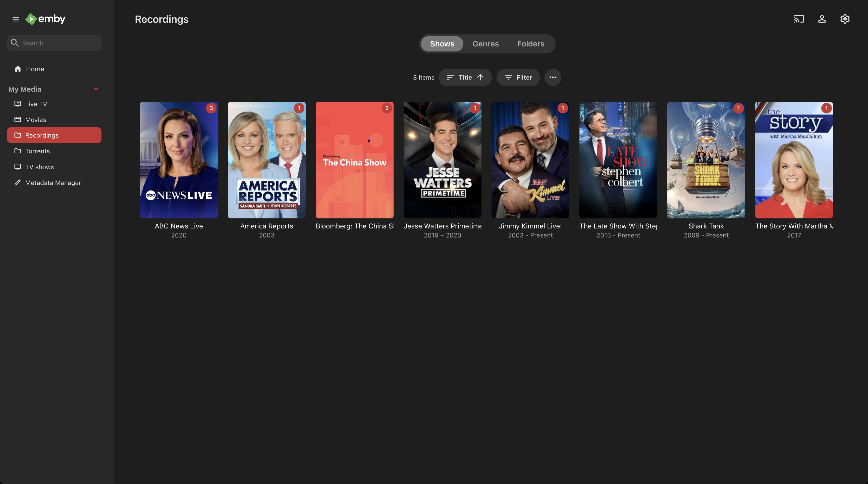Click the 1 badge on The Story poster
Viewport: 868px width, 484px height.
coord(827,108)
